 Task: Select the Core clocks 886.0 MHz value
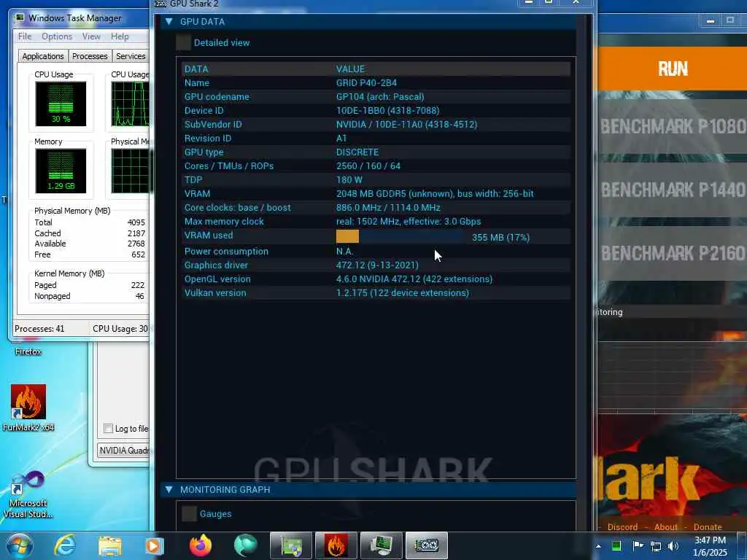coord(388,208)
